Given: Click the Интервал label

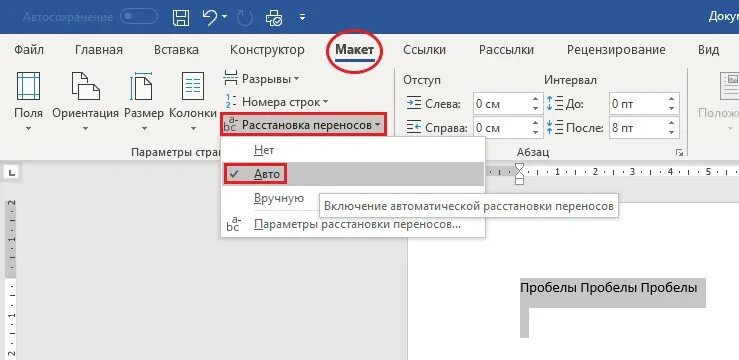Looking at the screenshot, I should click(570, 80).
